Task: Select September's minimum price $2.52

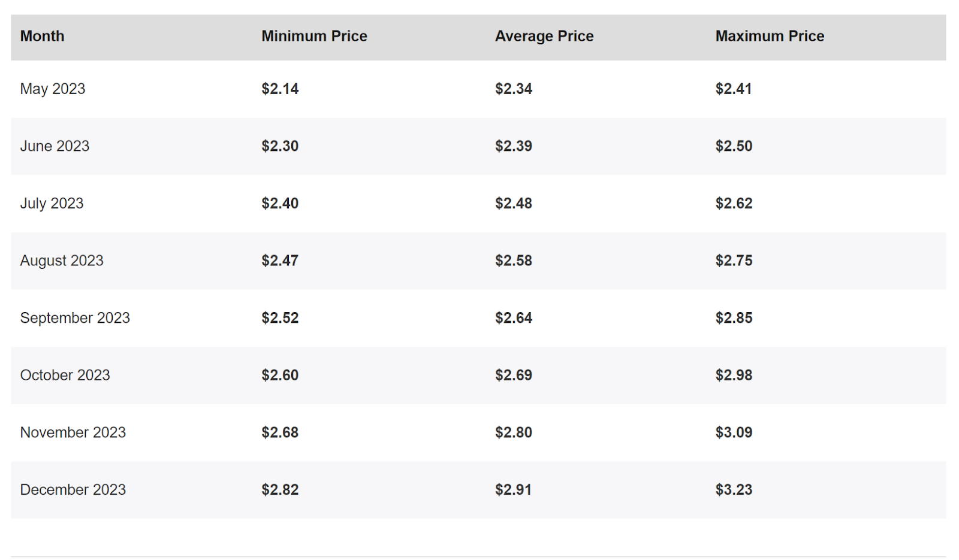Action: 280,318
